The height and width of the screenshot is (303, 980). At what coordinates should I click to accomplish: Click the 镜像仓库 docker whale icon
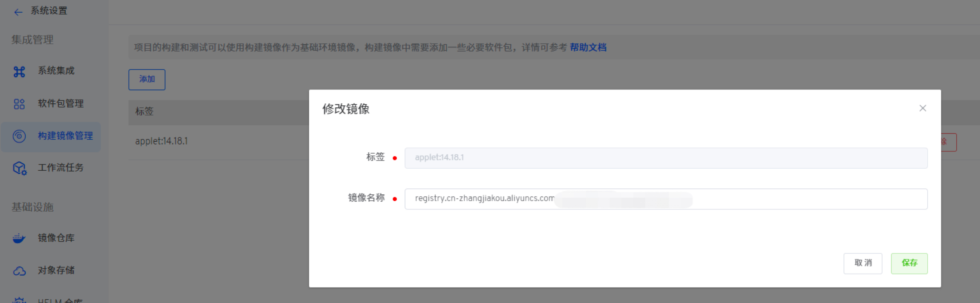point(19,238)
